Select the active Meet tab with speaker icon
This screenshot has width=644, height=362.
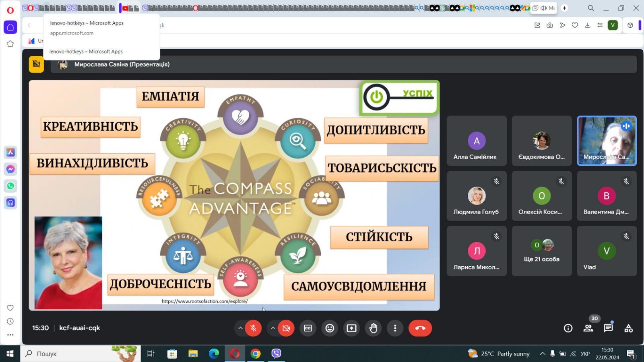pyautogui.click(x=543, y=8)
